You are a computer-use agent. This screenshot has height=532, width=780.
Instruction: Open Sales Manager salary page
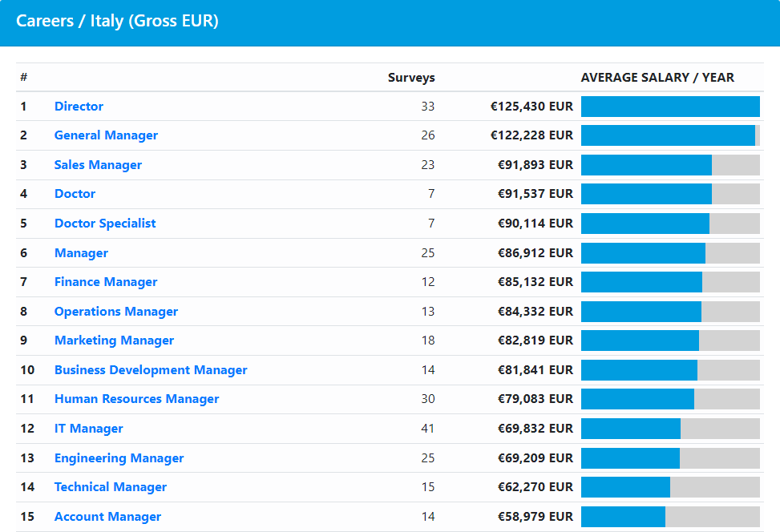coord(98,165)
